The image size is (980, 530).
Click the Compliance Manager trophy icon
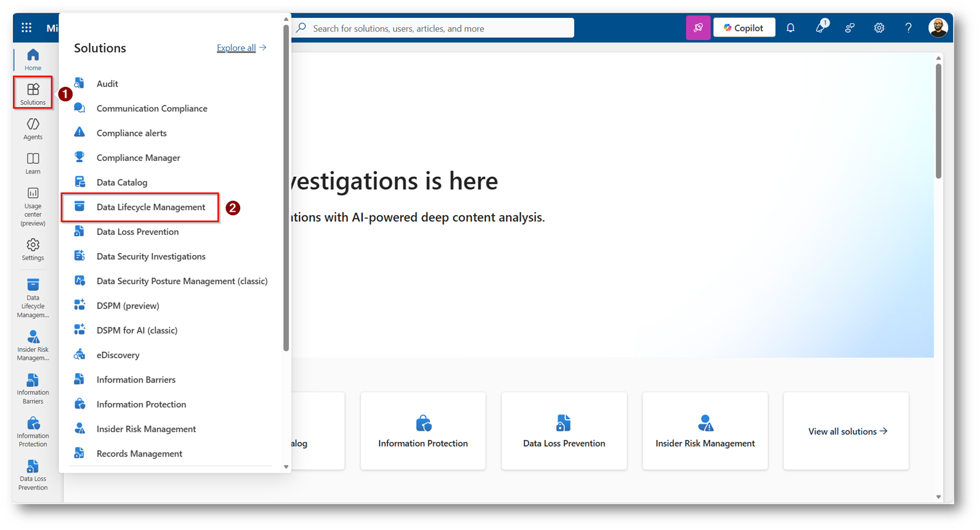(x=79, y=157)
